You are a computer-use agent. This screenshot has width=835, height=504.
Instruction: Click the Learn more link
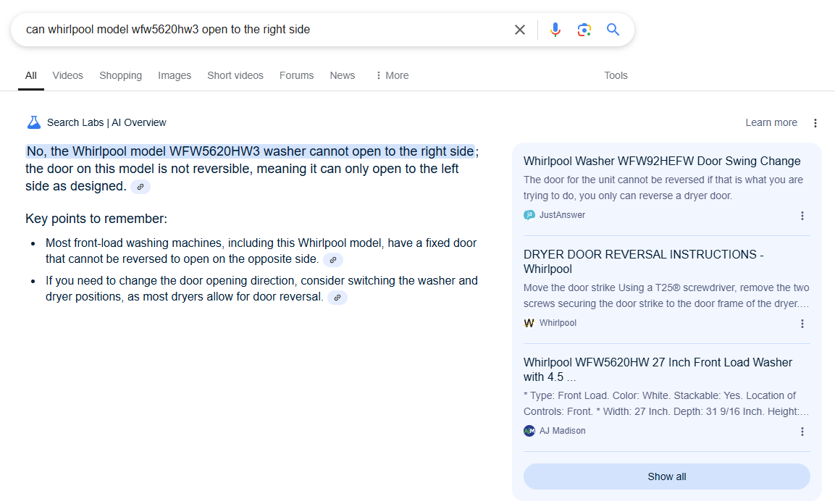click(x=771, y=123)
